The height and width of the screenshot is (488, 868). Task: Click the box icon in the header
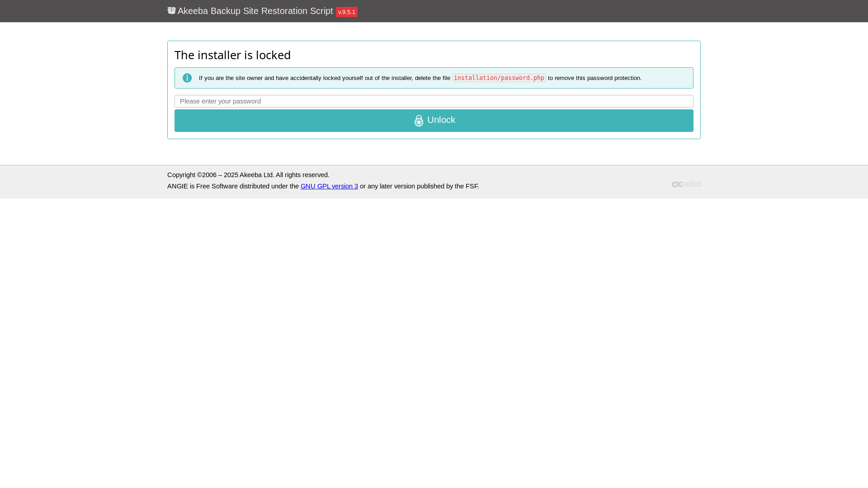tap(171, 10)
